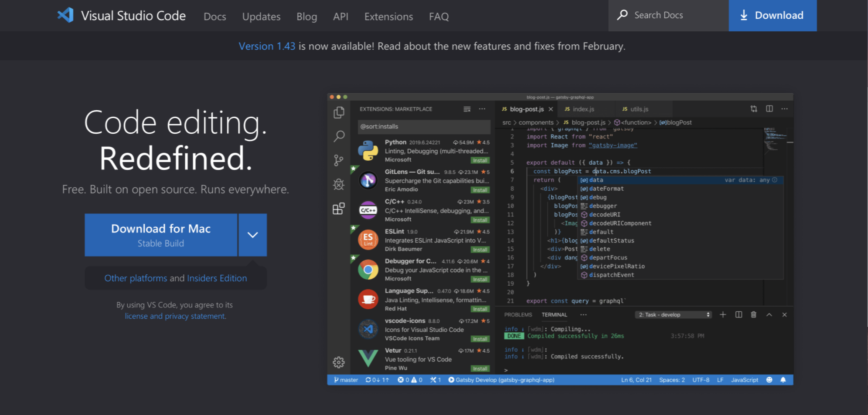Click the Python extension logo
This screenshot has width=868, height=415.
368,151
